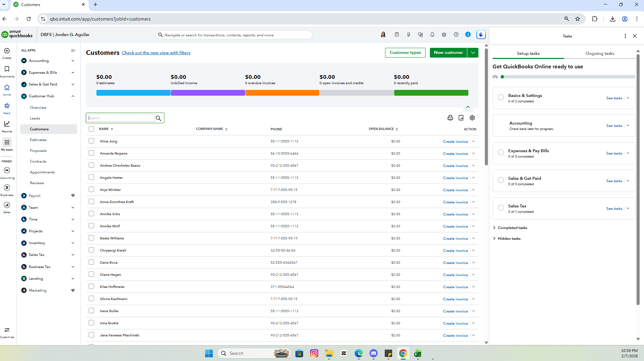This screenshot has height=361, width=644.
Task: Switch to Ongoing tasks tab
Action: point(600,54)
